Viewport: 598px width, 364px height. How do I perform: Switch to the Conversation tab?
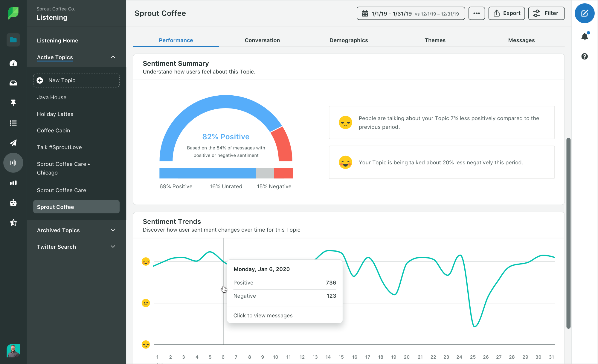(x=262, y=40)
